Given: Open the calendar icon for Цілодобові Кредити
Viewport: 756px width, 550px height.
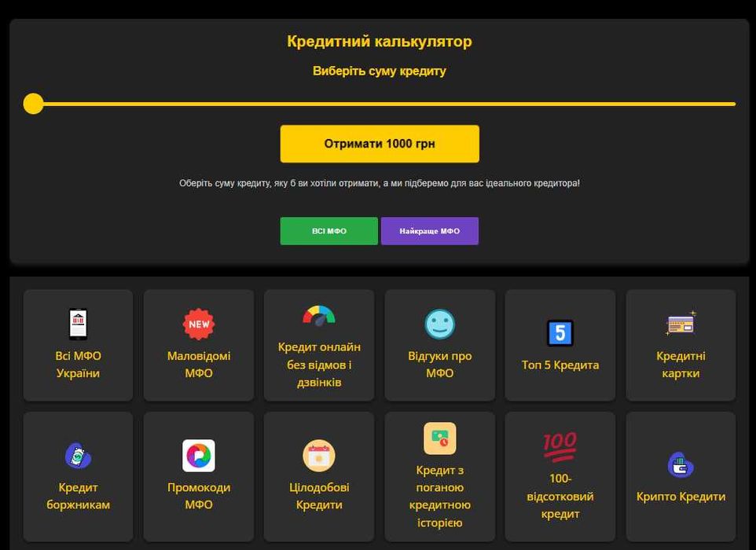Looking at the screenshot, I should pos(319,456).
